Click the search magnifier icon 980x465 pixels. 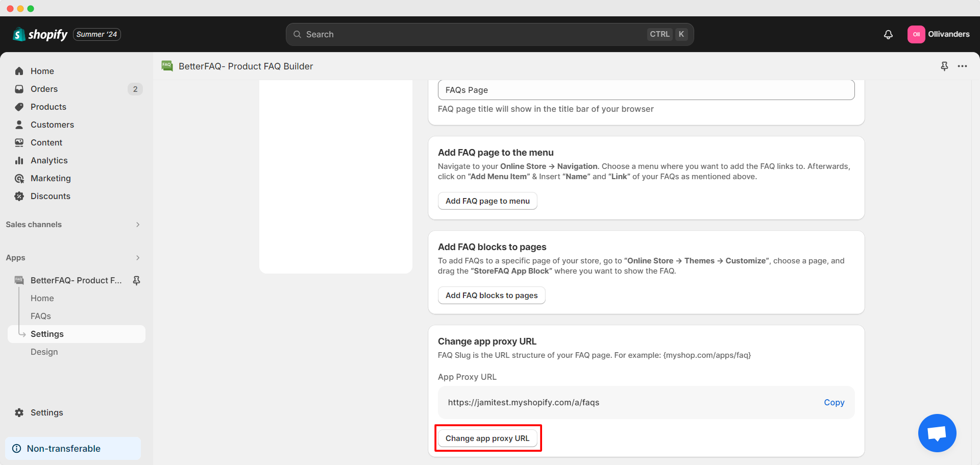[297, 34]
